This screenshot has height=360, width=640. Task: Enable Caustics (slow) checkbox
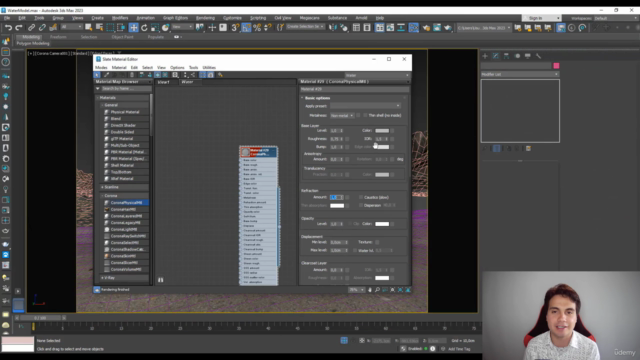click(361, 197)
